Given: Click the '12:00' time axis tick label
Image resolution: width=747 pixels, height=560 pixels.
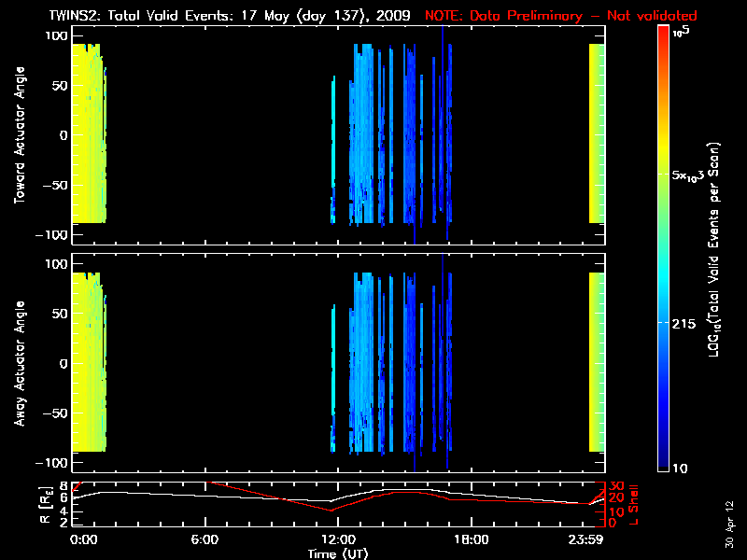Looking at the screenshot, I should (336, 539).
